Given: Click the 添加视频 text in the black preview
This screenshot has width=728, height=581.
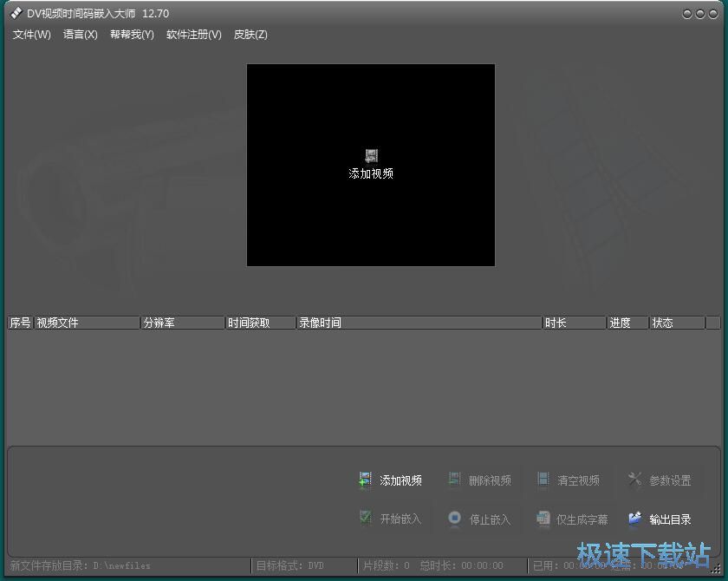Looking at the screenshot, I should (371, 173).
